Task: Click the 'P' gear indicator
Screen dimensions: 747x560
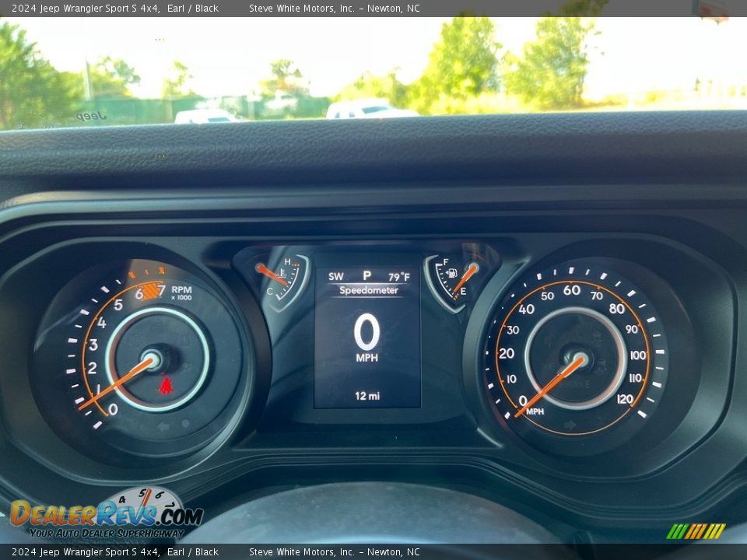Action: 366,275
